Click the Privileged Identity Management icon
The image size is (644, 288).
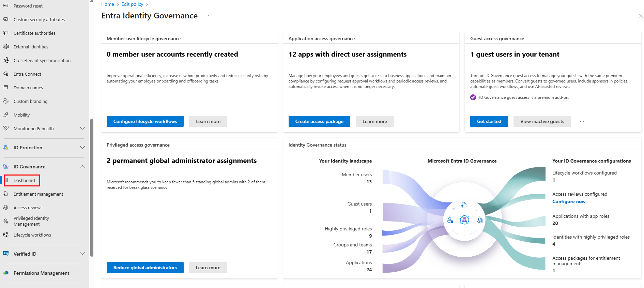coord(6,221)
